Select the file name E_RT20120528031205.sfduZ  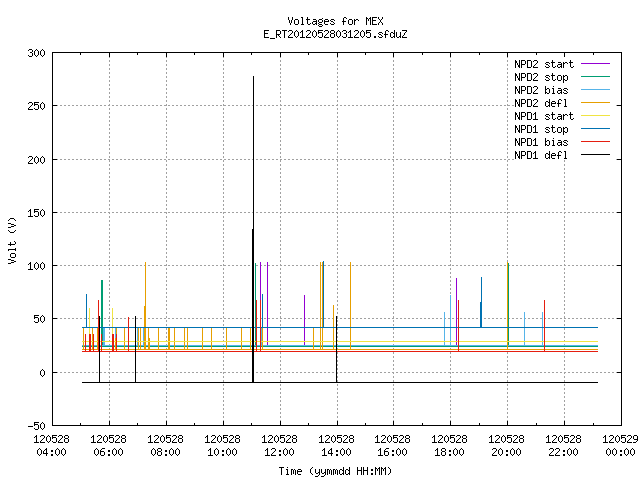click(335, 34)
